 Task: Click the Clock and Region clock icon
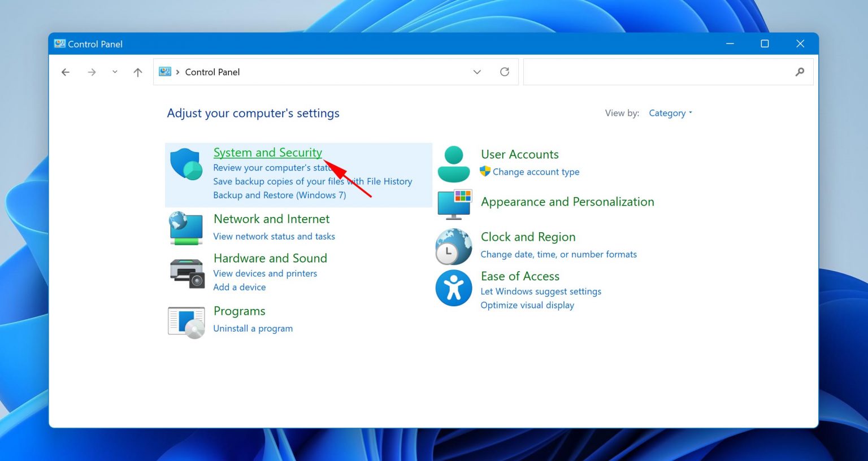453,246
